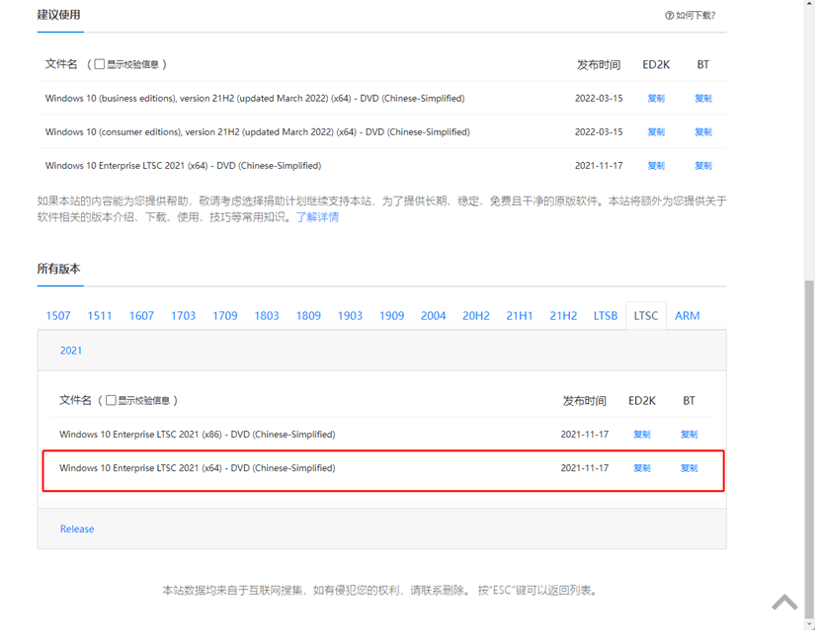Open the 2004 version tab
The height and width of the screenshot is (644, 823).
click(433, 315)
